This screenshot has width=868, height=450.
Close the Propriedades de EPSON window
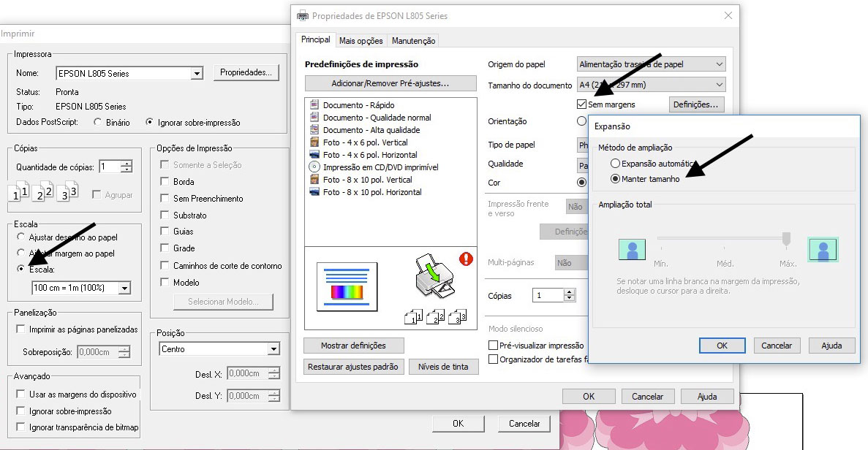click(x=728, y=15)
